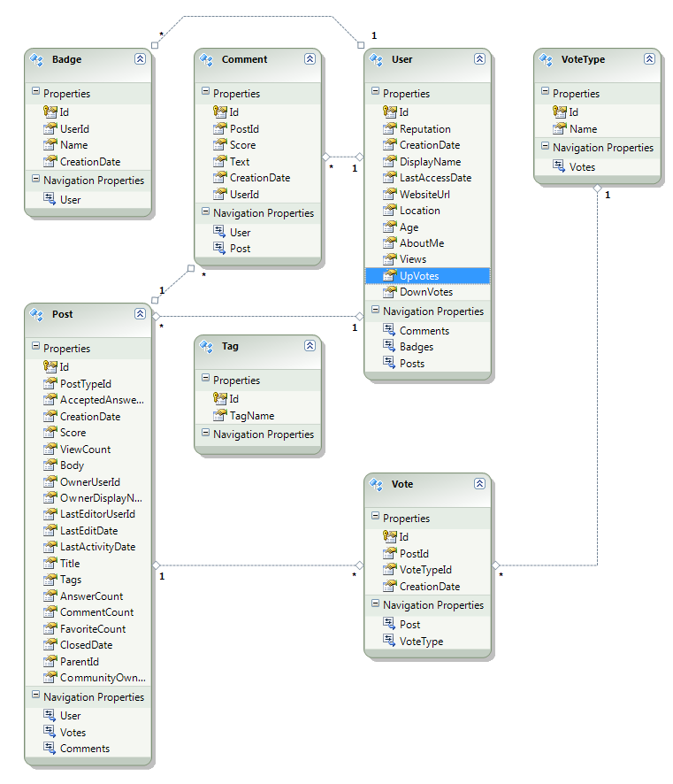Image resolution: width=673 pixels, height=784 pixels.
Task: Collapse Navigation Properties section in Tag entity
Action: pos(205,433)
